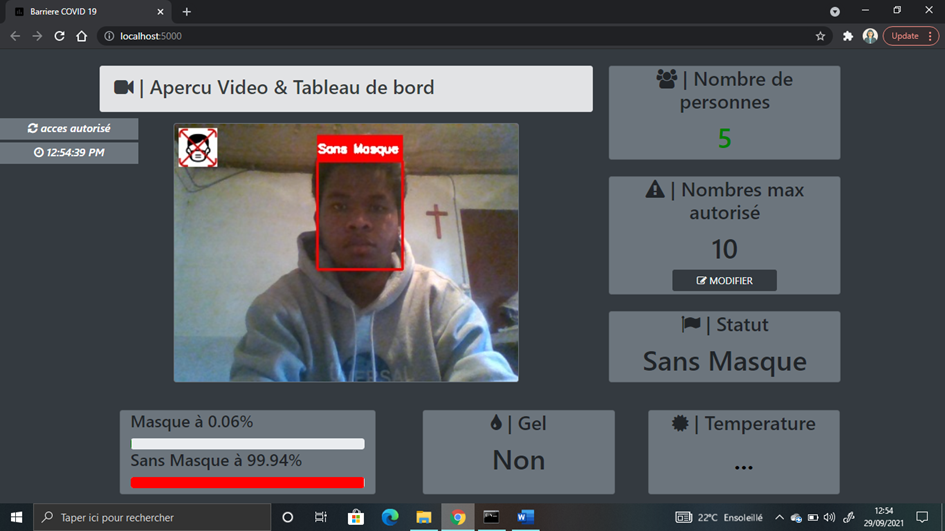Go back in browser history

point(15,36)
